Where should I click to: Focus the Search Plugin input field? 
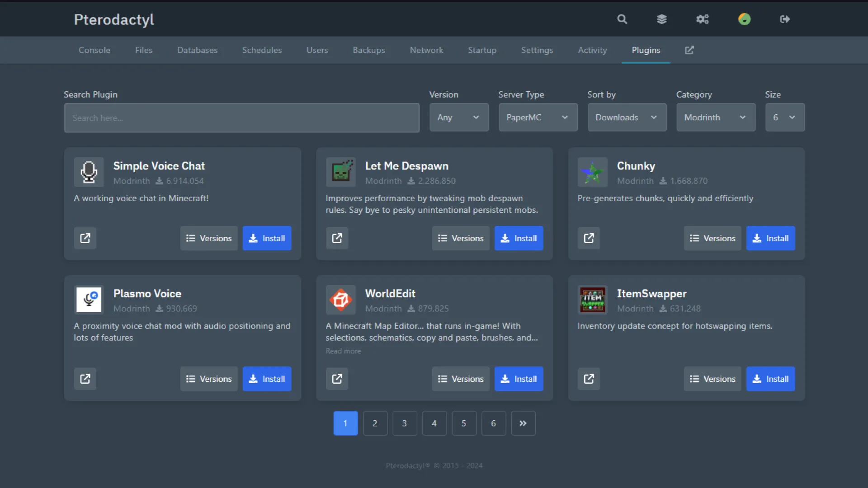pyautogui.click(x=241, y=118)
